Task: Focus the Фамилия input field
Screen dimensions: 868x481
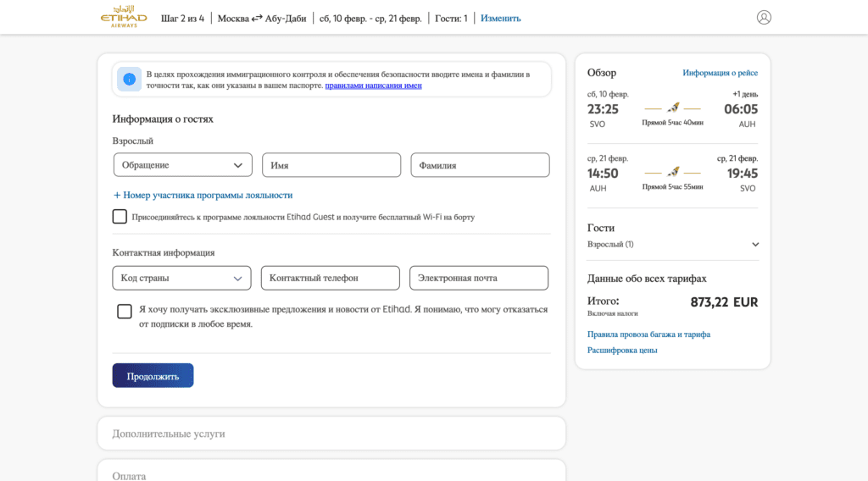Action: coord(480,165)
